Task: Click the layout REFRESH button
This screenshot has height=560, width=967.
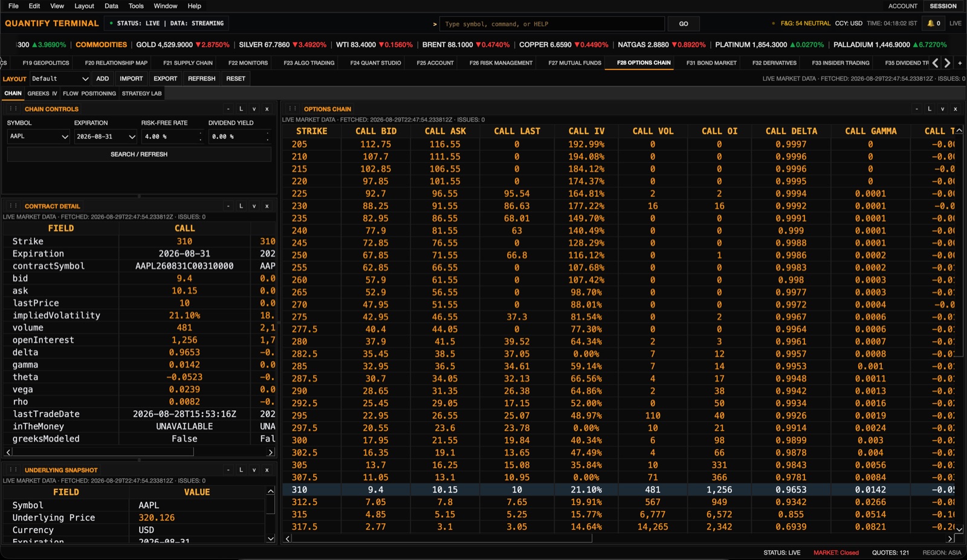Action: [x=201, y=79]
